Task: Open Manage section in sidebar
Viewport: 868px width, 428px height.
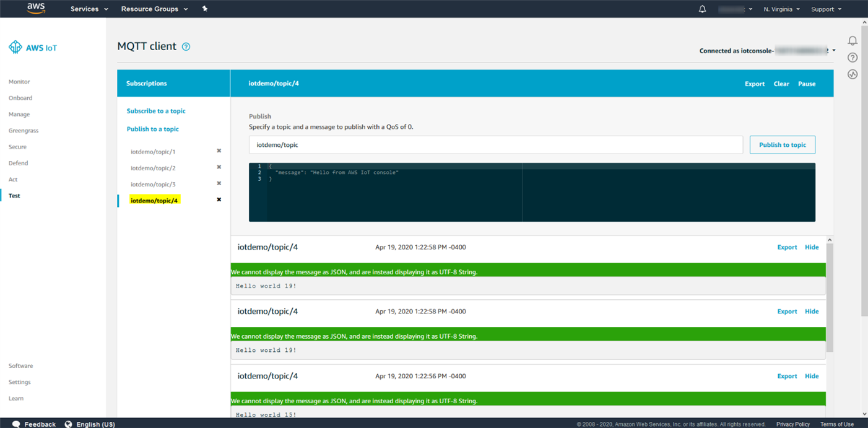Action: coord(19,115)
